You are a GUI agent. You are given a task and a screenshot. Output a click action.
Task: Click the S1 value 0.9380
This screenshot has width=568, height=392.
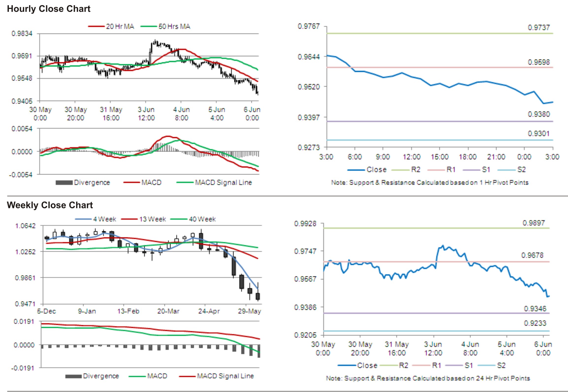pos(539,114)
